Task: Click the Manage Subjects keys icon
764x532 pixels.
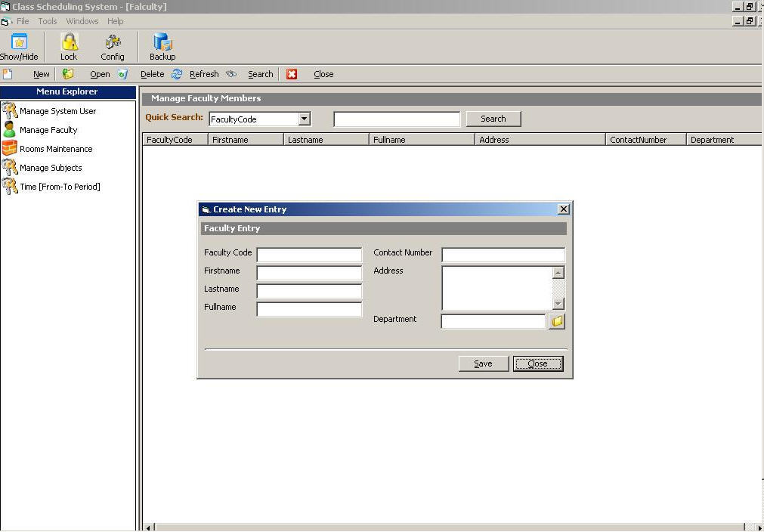Action: click(9, 168)
